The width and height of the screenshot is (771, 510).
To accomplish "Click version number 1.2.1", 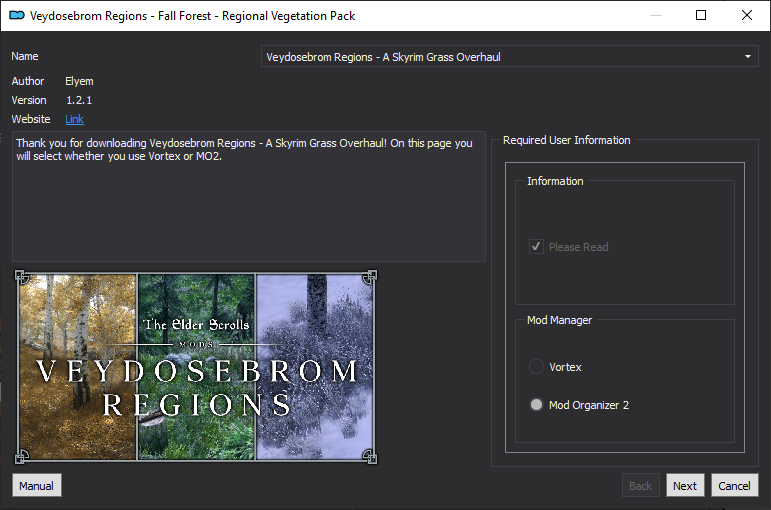I will tap(79, 100).
